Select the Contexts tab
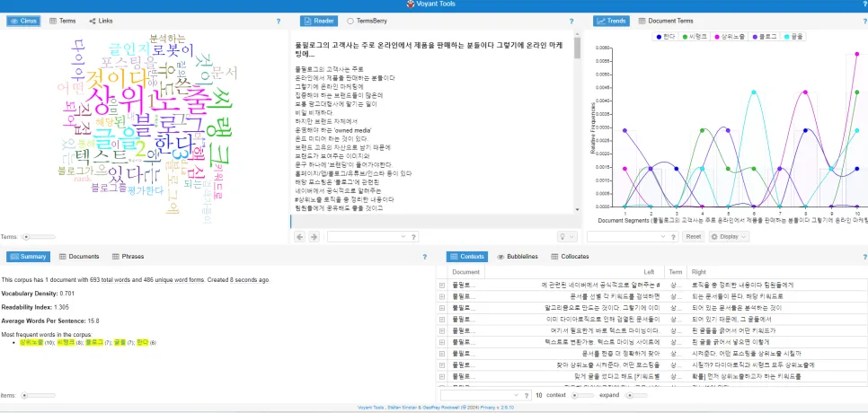 click(466, 257)
